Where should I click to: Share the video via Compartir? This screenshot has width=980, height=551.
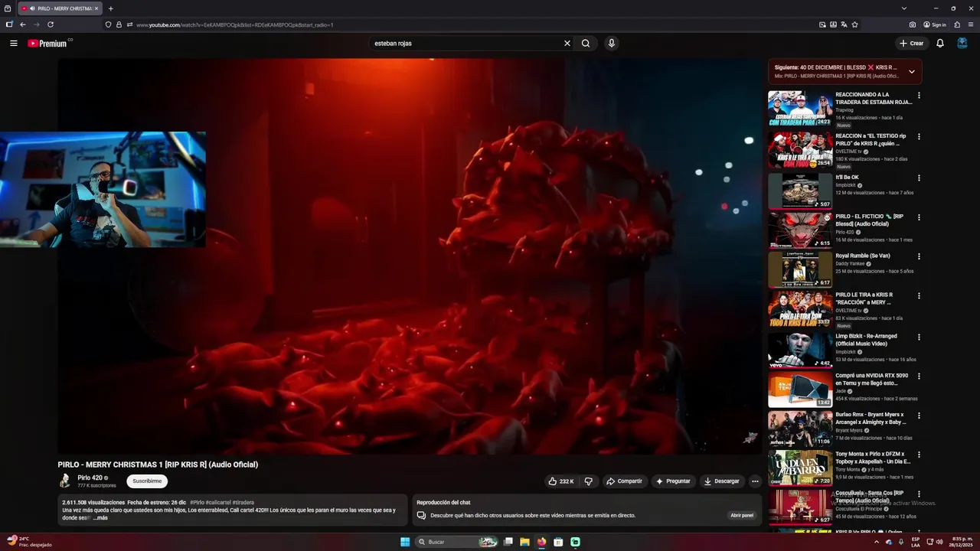624,481
